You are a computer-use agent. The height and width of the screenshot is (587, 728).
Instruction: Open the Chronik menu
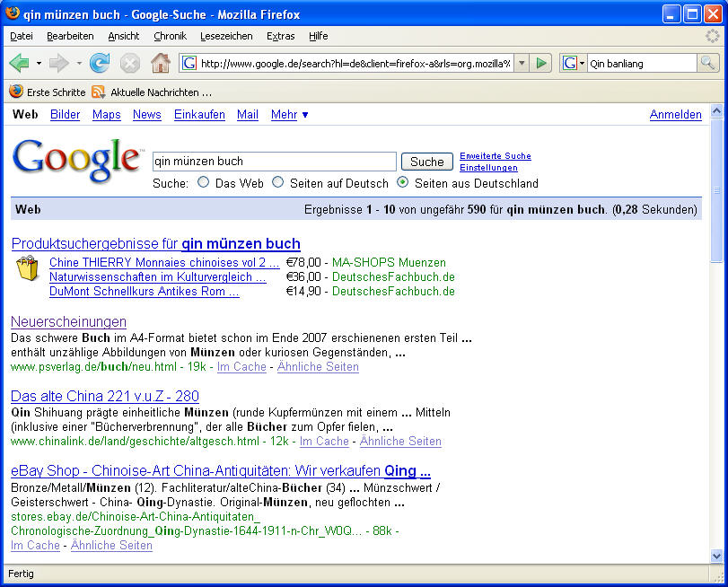170,36
